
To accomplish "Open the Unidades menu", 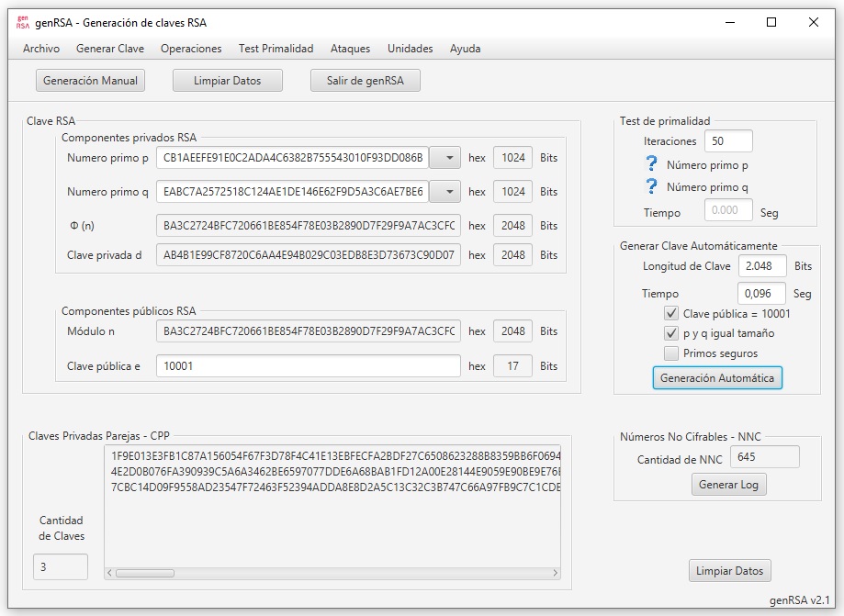I will tap(411, 49).
